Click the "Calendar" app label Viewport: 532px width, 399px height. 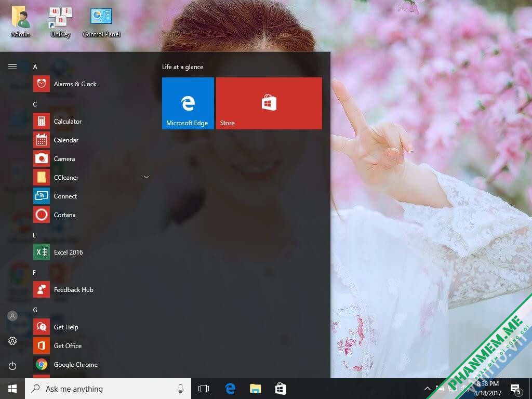(x=66, y=140)
